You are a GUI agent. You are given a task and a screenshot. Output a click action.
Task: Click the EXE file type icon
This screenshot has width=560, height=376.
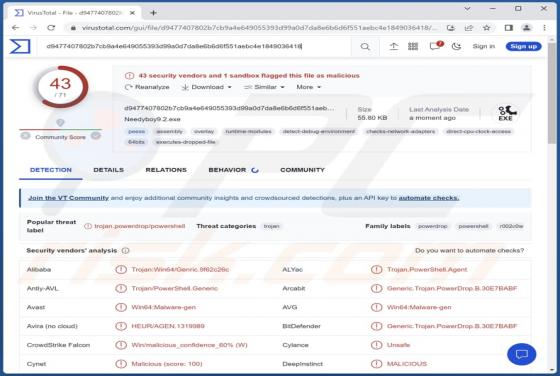(x=506, y=113)
